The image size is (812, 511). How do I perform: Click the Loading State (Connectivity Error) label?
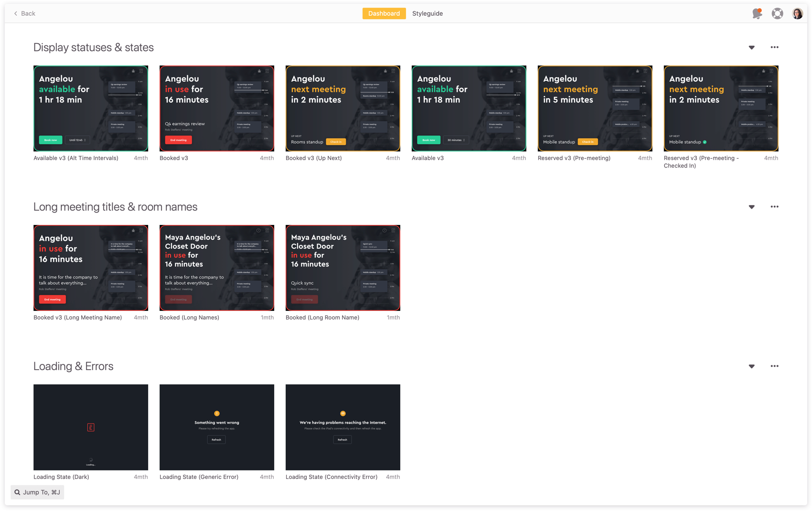pyautogui.click(x=331, y=477)
